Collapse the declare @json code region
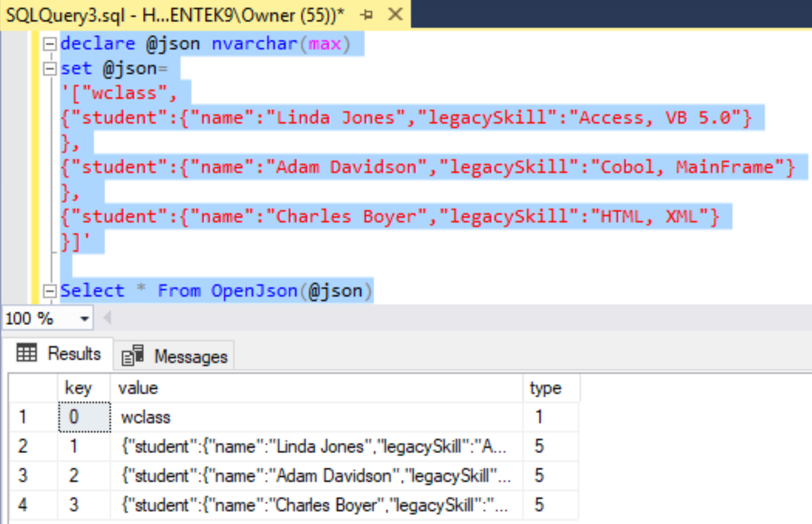 (x=49, y=43)
